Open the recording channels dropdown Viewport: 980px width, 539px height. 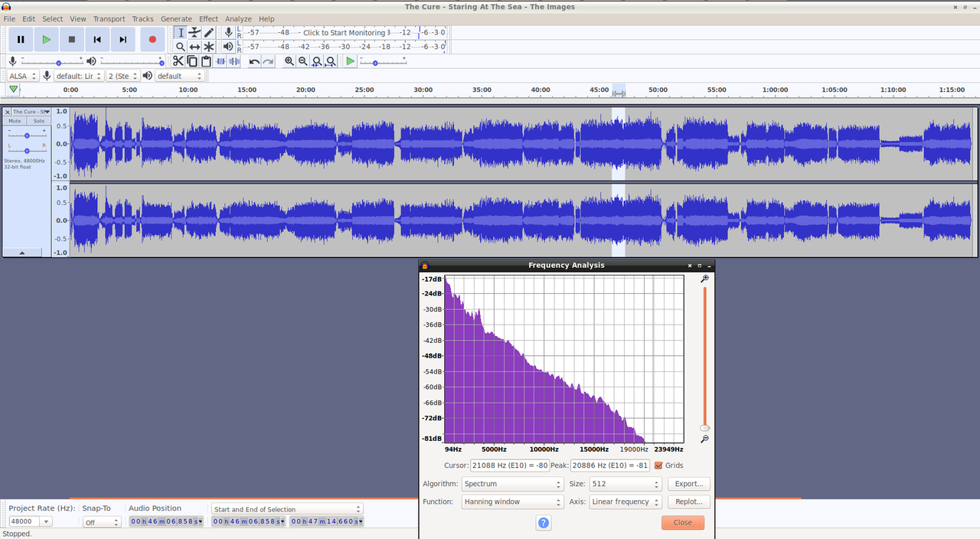coord(123,76)
